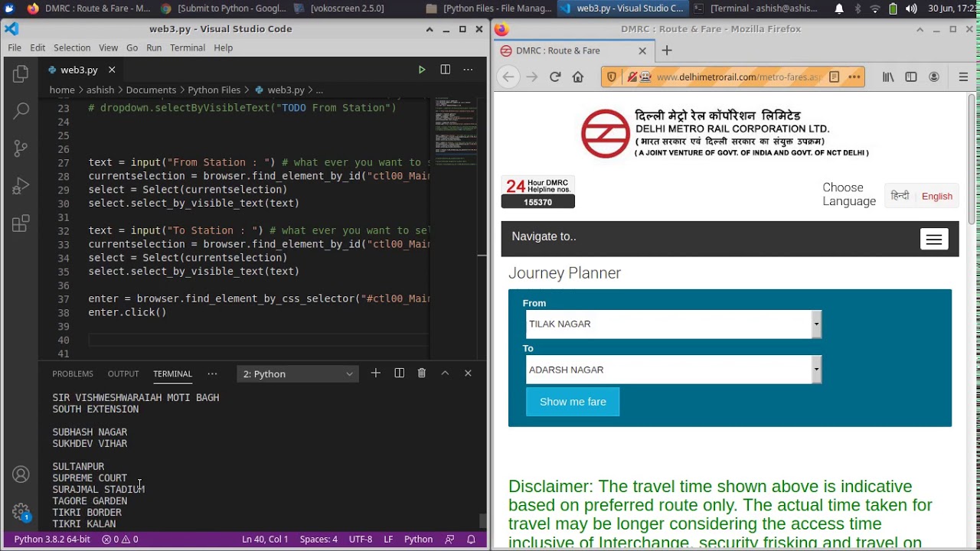Open the feedback icon in status bar
This screenshot has width=980, height=551.
pyautogui.click(x=450, y=540)
